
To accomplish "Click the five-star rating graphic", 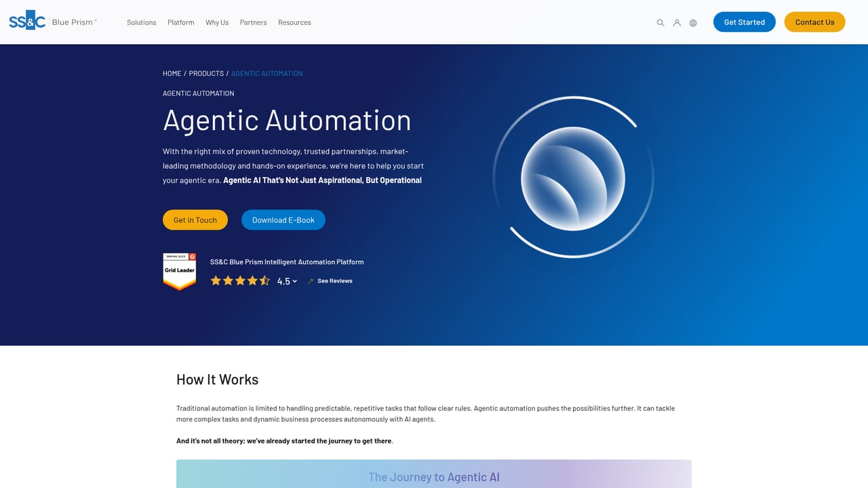I will [x=240, y=281].
